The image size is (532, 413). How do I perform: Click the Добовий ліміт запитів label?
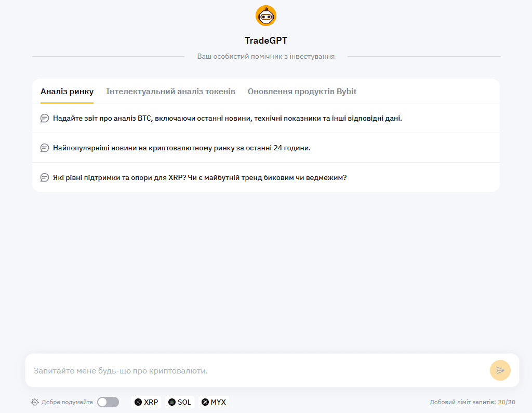coord(463,402)
